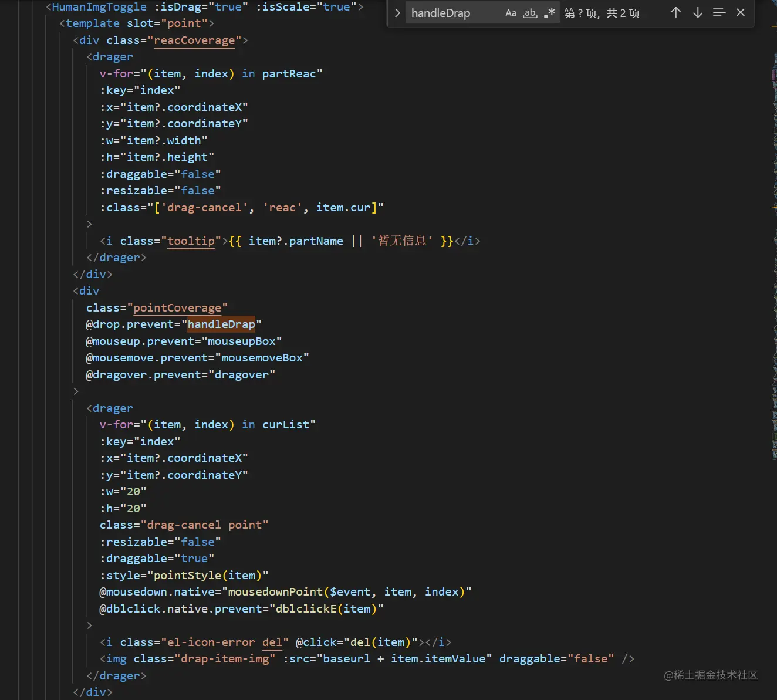
Task: Click the el-icon-error del class string
Action: (x=224, y=642)
